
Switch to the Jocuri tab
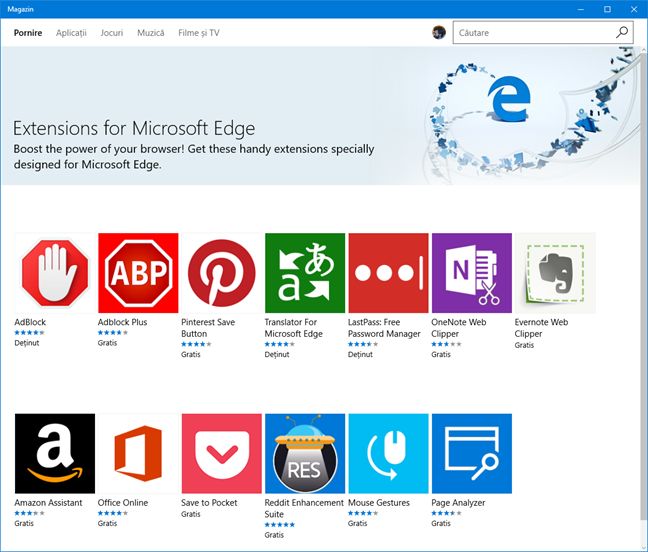coord(112,33)
